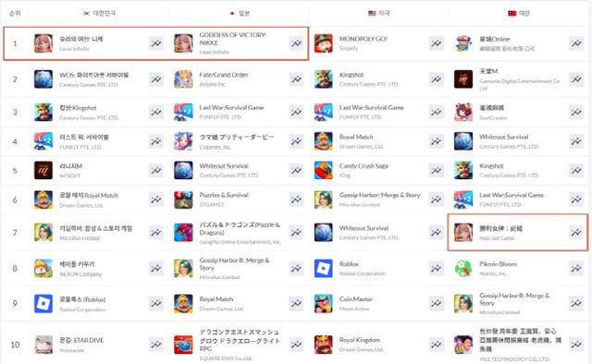Click the Whiteout Survival title in Japan column
Image resolution: width=592 pixels, height=364 pixels.
224,166
